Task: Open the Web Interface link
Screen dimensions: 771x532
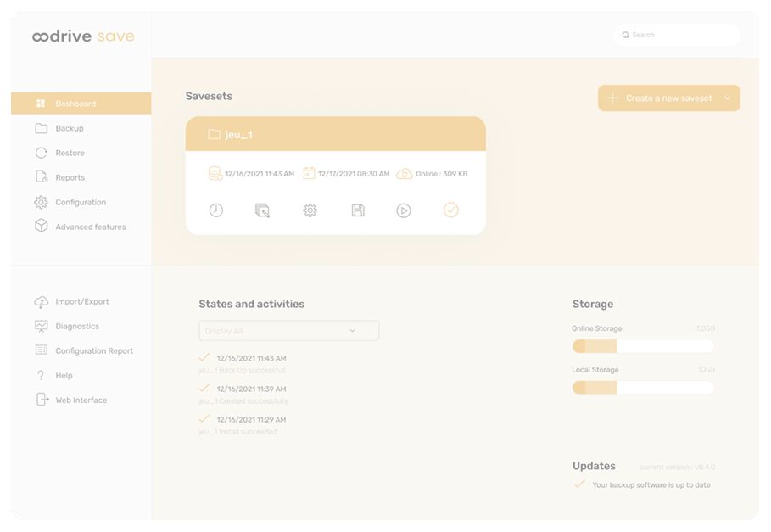Action: tap(81, 400)
